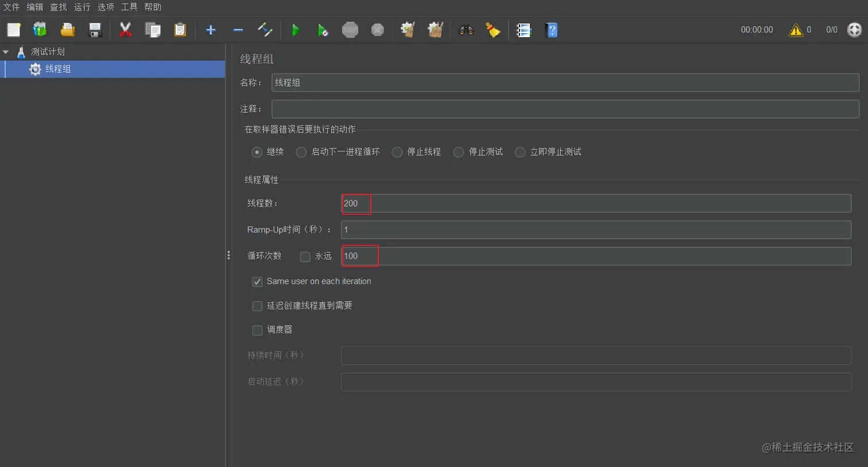
Task: Click the 注释 input field
Action: (x=565, y=109)
